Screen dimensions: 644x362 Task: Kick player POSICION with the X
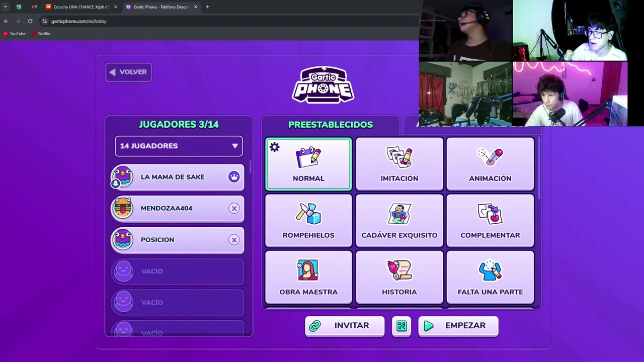[x=234, y=240]
